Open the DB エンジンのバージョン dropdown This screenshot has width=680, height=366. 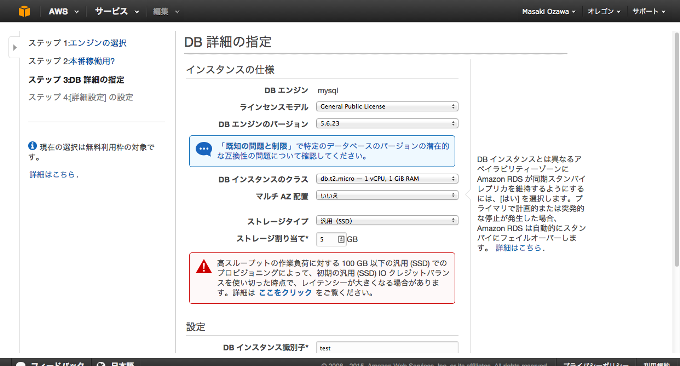[x=387, y=124]
